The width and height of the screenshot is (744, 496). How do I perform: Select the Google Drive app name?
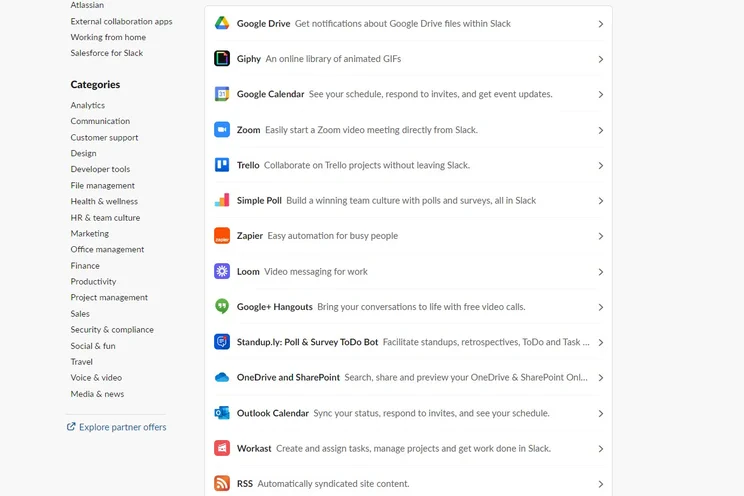[x=263, y=24]
